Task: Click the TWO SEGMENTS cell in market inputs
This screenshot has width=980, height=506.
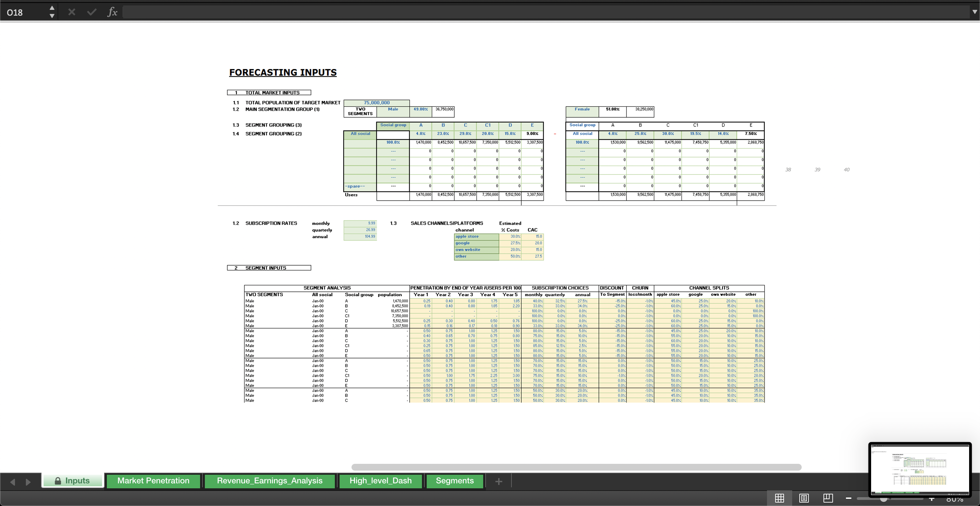Action: 360,112
